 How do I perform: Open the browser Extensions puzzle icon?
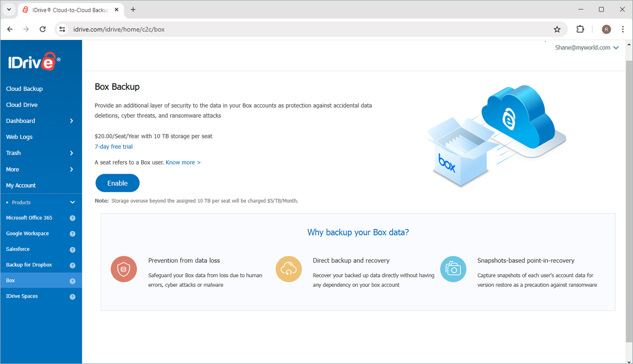[x=580, y=30]
